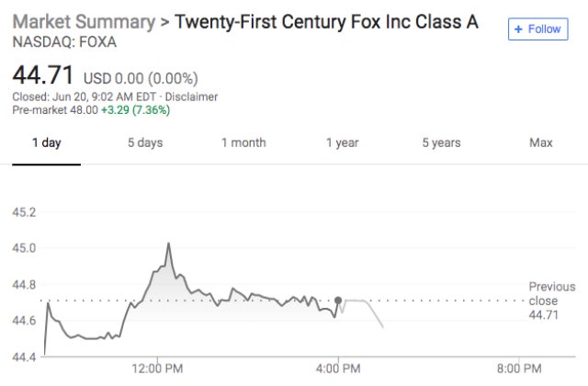The height and width of the screenshot is (386, 588).
Task: Click the plus icon in Follow button
Action: [519, 28]
